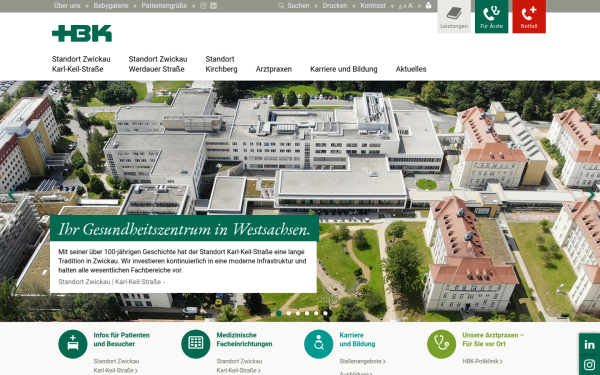Open Unsere Arztpraxen – Für Sie vor Ort

[x=493, y=339]
